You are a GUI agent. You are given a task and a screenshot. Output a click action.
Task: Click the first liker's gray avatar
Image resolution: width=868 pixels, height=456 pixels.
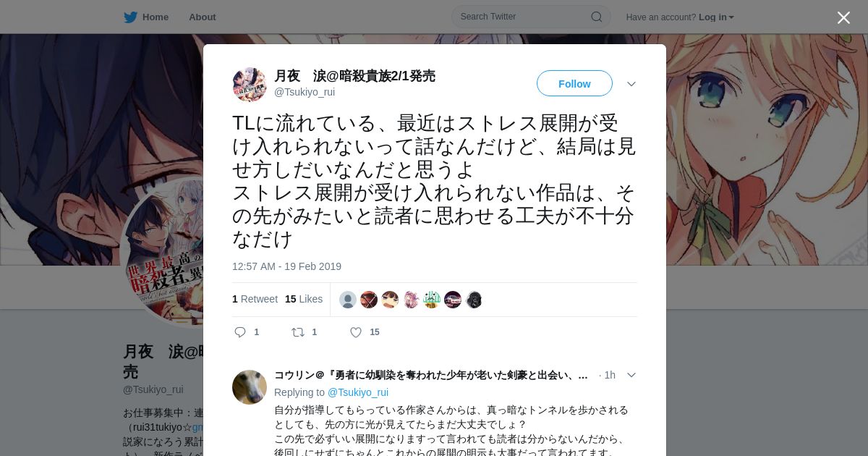(x=348, y=300)
